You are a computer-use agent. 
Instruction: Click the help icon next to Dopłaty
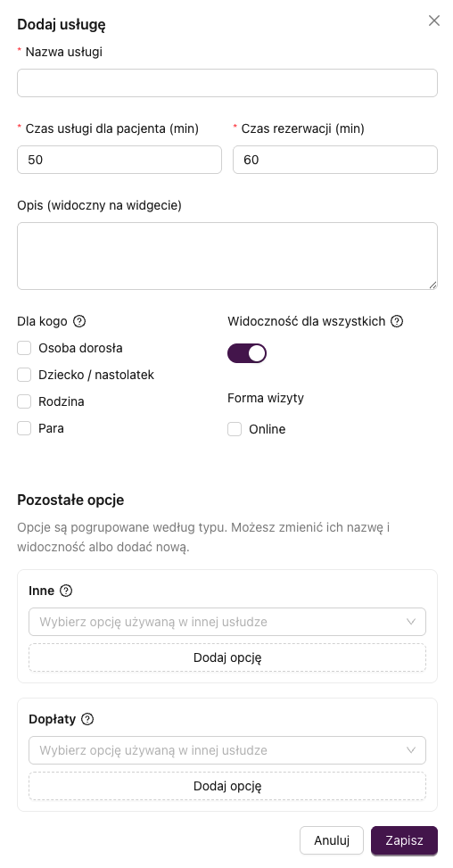[x=87, y=719]
